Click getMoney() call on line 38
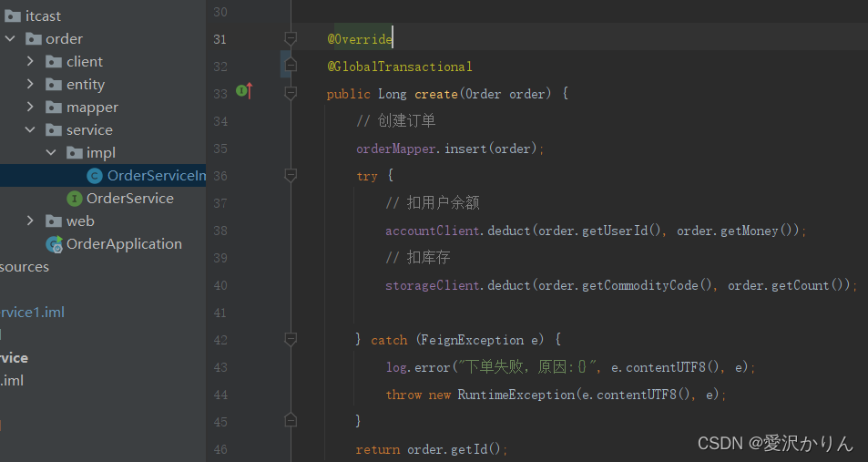868x462 pixels. tap(756, 231)
